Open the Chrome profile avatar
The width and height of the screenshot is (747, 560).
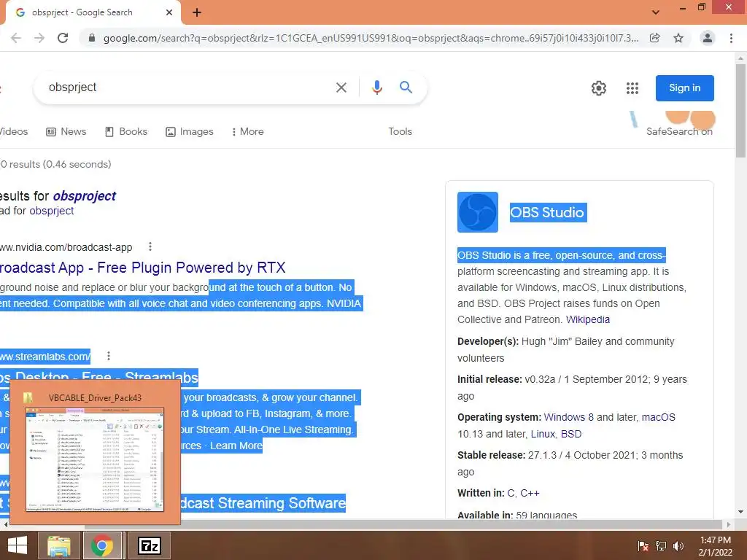708,38
